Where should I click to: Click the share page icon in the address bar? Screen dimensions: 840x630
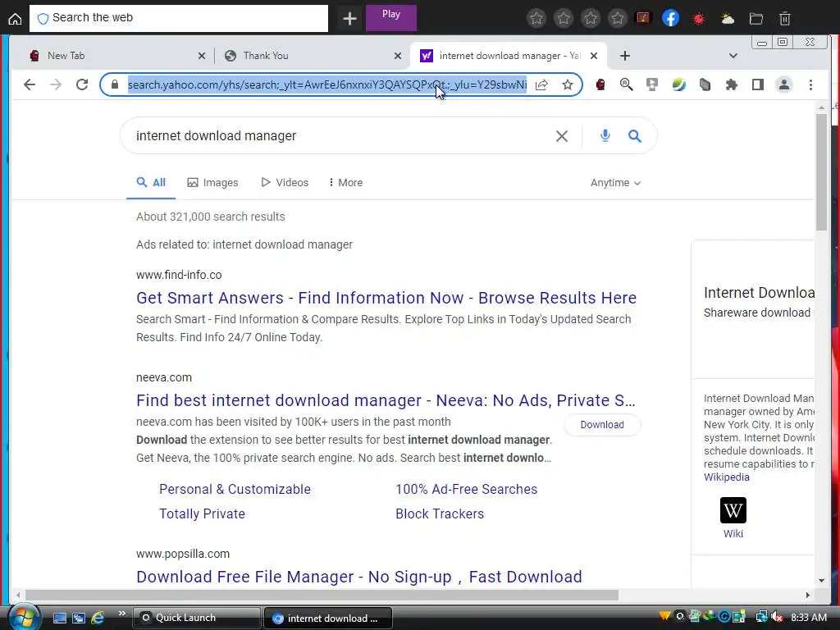click(x=541, y=84)
